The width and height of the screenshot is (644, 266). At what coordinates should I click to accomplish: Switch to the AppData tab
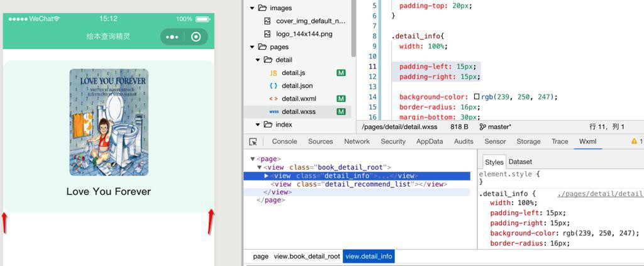point(430,141)
